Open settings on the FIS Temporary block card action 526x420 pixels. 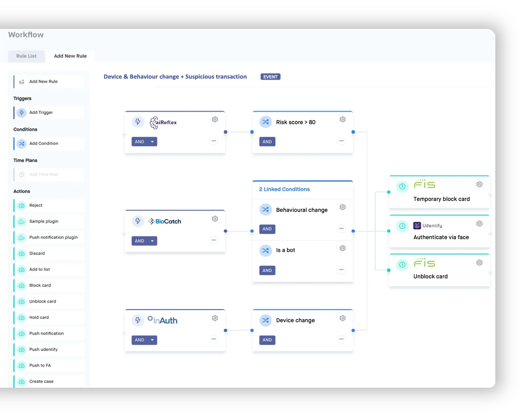(479, 184)
